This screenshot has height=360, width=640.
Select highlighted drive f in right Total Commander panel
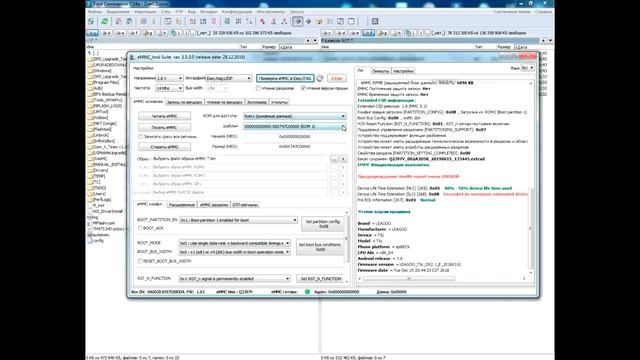point(369,33)
